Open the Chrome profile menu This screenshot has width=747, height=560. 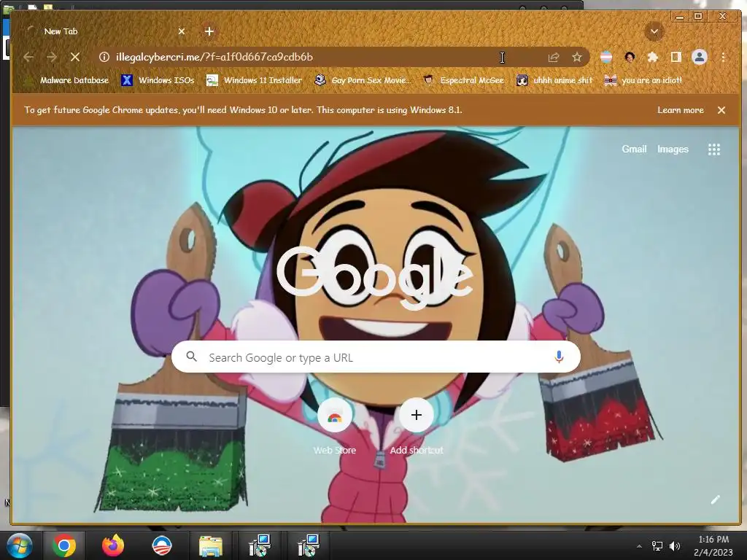(x=700, y=57)
